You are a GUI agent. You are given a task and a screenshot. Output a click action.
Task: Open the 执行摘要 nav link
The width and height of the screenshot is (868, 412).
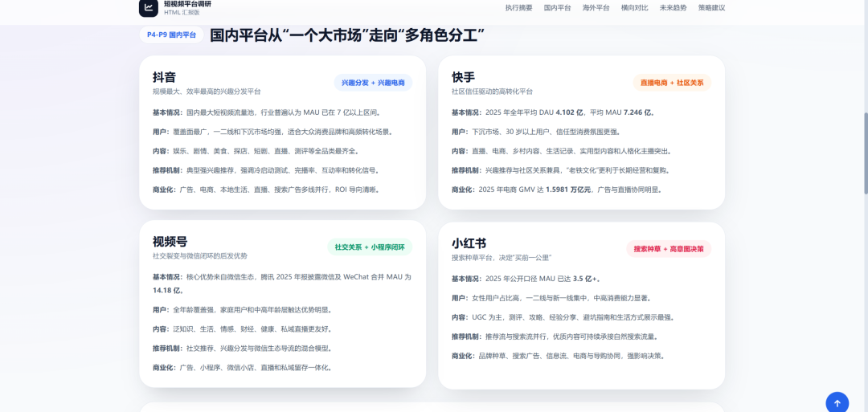[x=518, y=8]
